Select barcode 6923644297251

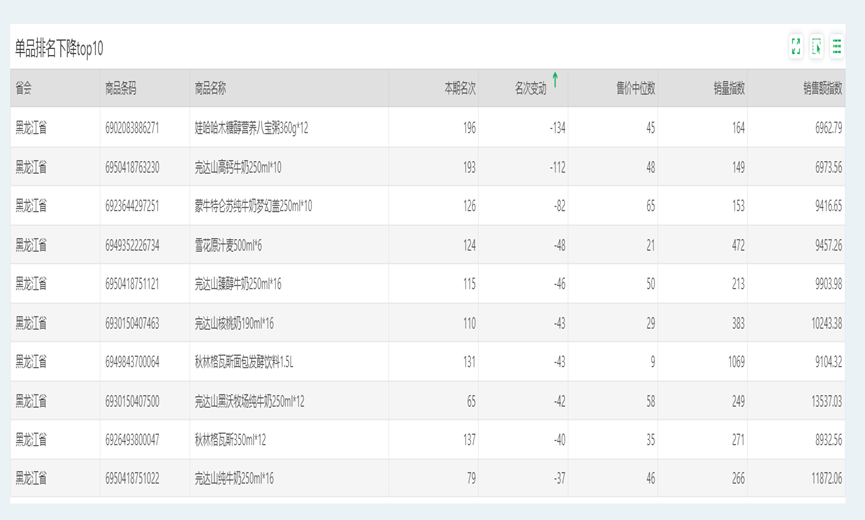point(132,206)
